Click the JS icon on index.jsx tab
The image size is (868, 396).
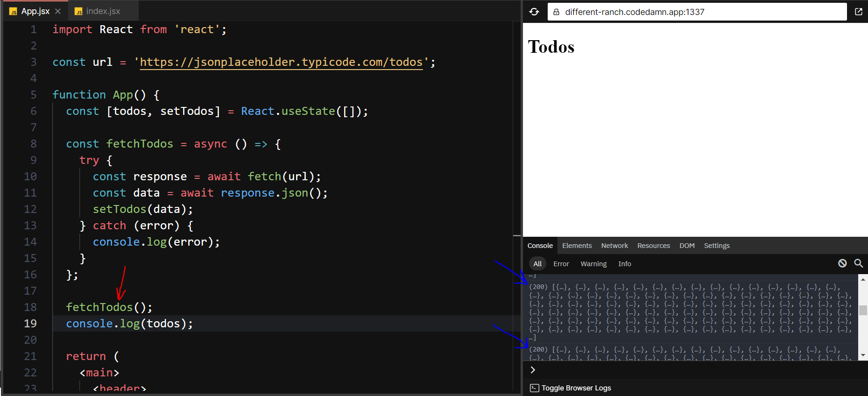click(x=78, y=11)
